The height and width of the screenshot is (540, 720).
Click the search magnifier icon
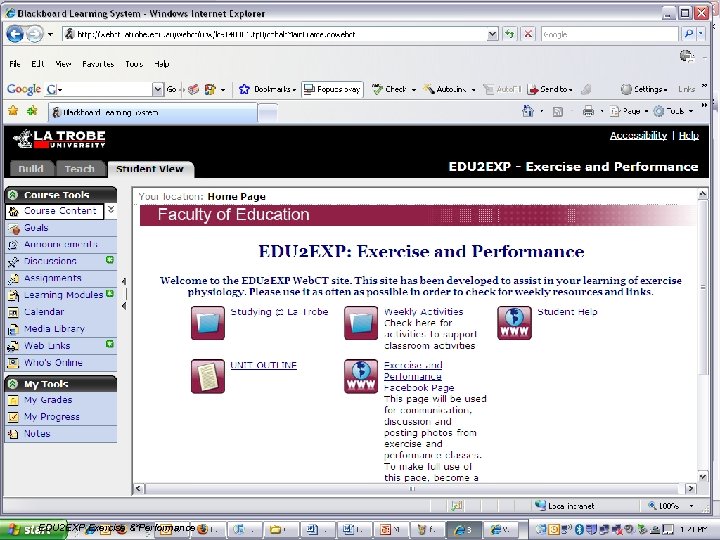tap(688, 34)
